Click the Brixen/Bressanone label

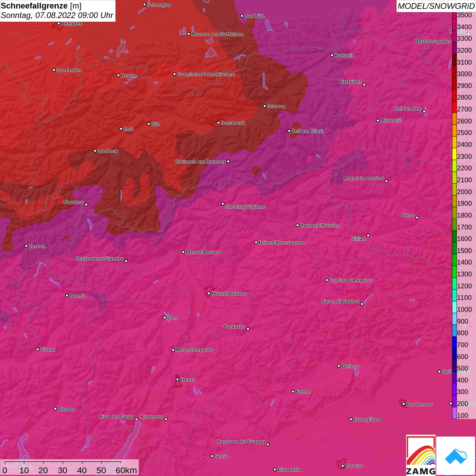(x=282, y=242)
